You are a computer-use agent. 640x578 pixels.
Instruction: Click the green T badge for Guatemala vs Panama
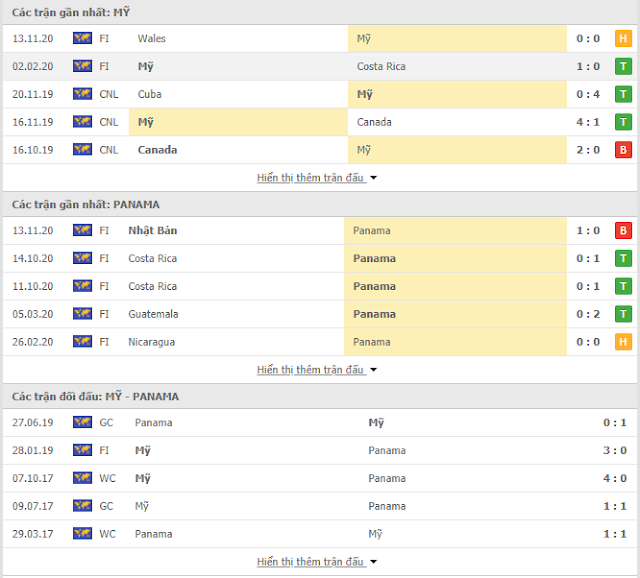(x=623, y=314)
